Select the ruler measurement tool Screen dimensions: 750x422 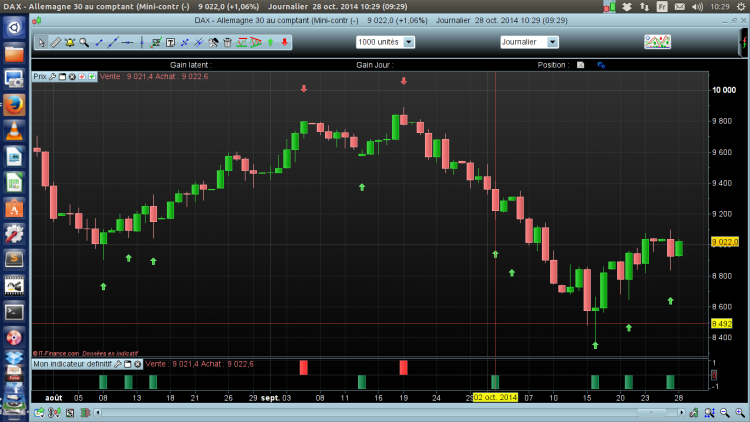coord(55,43)
